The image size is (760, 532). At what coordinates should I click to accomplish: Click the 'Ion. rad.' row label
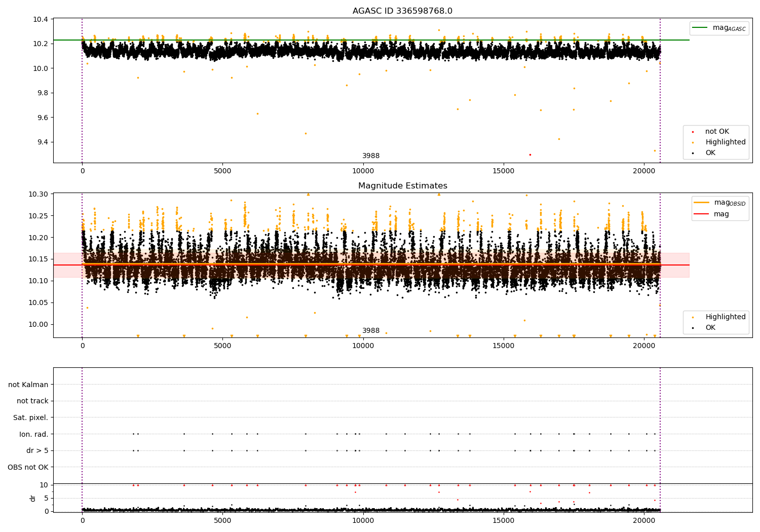tap(34, 434)
